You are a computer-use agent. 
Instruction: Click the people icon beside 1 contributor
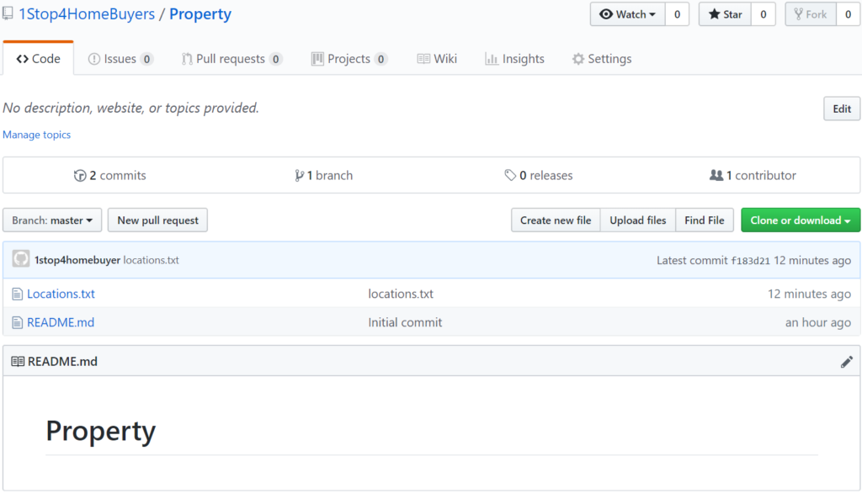click(x=716, y=175)
